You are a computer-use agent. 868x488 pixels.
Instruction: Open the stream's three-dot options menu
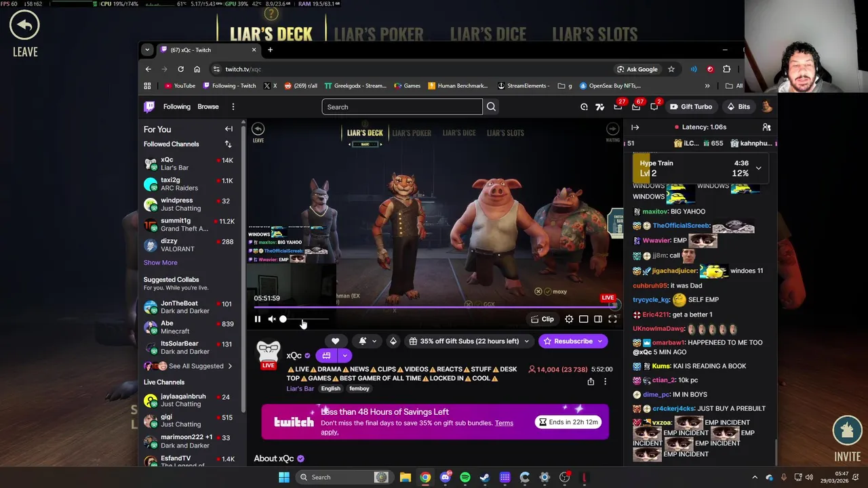pyautogui.click(x=605, y=382)
